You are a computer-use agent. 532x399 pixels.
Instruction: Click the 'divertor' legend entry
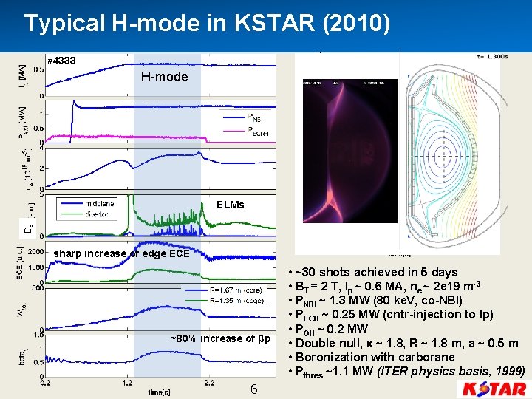pyautogui.click(x=84, y=214)
